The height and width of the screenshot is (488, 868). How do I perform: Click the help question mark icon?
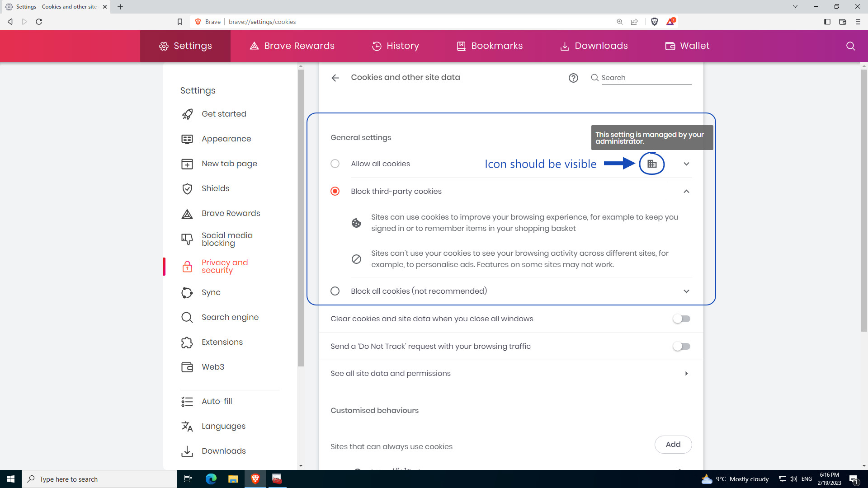pyautogui.click(x=573, y=78)
